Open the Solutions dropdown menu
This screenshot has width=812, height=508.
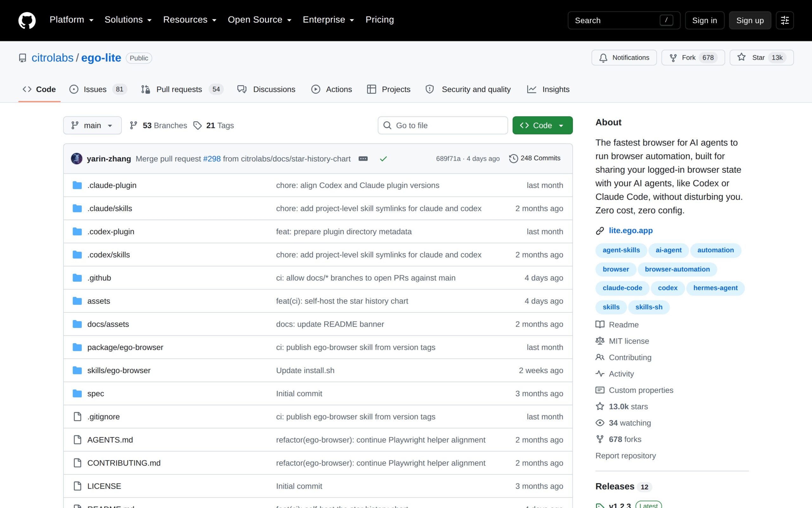pos(128,20)
